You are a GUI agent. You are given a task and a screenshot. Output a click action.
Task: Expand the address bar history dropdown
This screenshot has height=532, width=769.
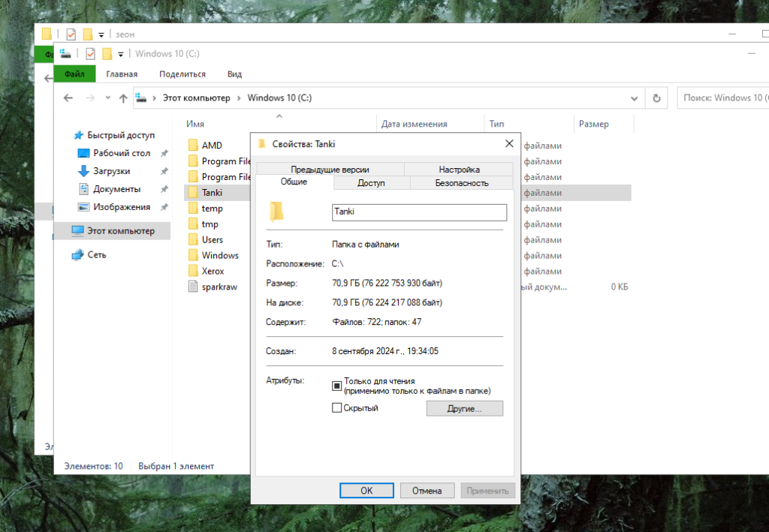tap(634, 98)
